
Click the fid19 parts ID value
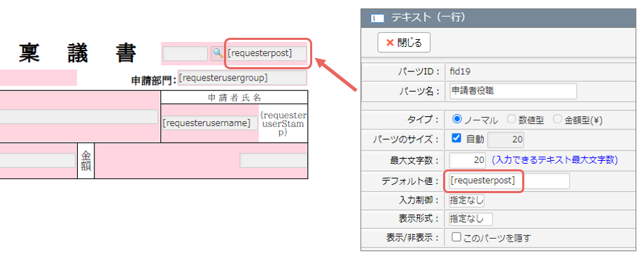(460, 71)
